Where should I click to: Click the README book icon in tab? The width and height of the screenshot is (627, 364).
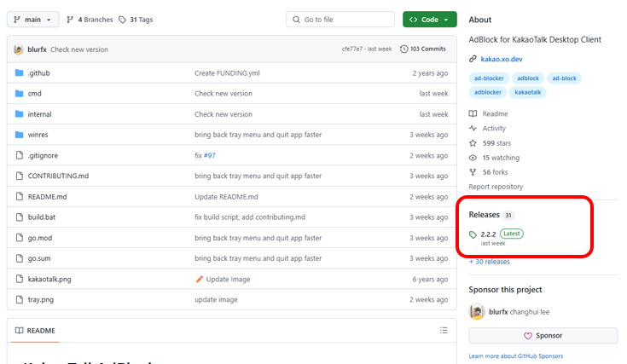pos(19,331)
